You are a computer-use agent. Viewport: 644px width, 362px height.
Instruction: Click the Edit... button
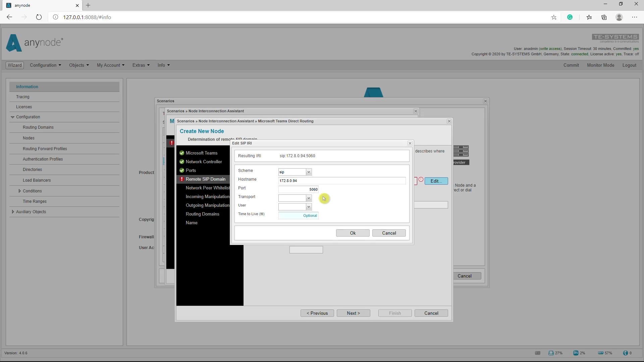pyautogui.click(x=436, y=181)
